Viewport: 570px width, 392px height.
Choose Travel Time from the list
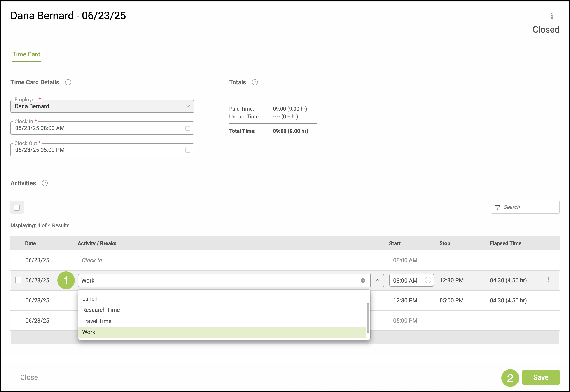tap(97, 321)
